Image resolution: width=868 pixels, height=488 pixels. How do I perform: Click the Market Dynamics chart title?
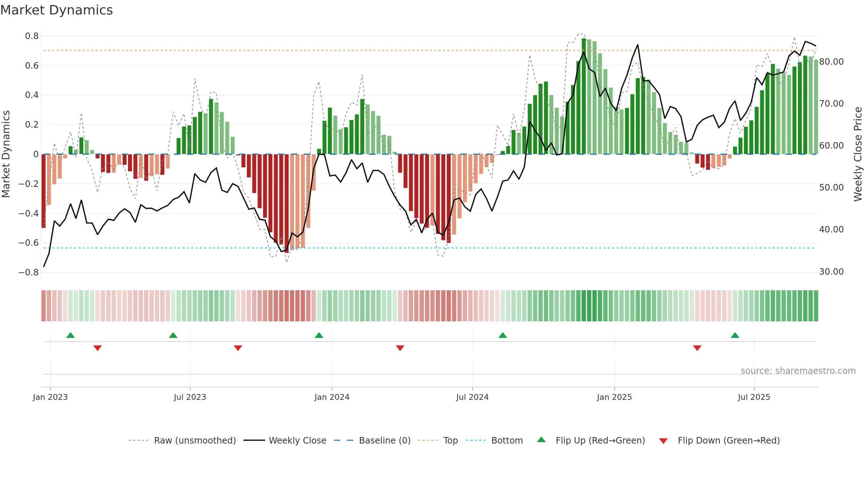click(x=57, y=10)
